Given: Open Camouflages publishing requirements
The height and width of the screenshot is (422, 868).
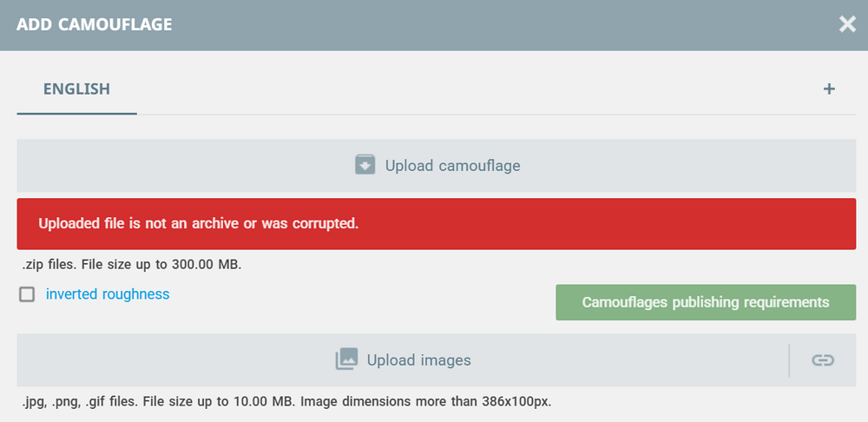Looking at the screenshot, I should pos(706,302).
